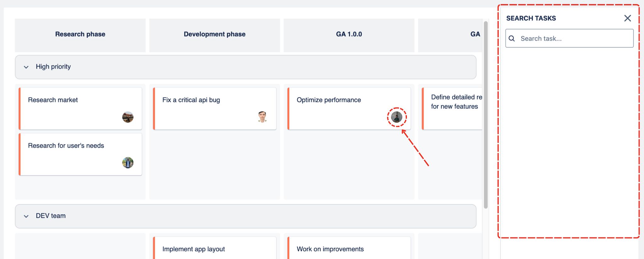Click avatar on Research for user's needs card
This screenshot has width=644, height=259.
click(128, 163)
